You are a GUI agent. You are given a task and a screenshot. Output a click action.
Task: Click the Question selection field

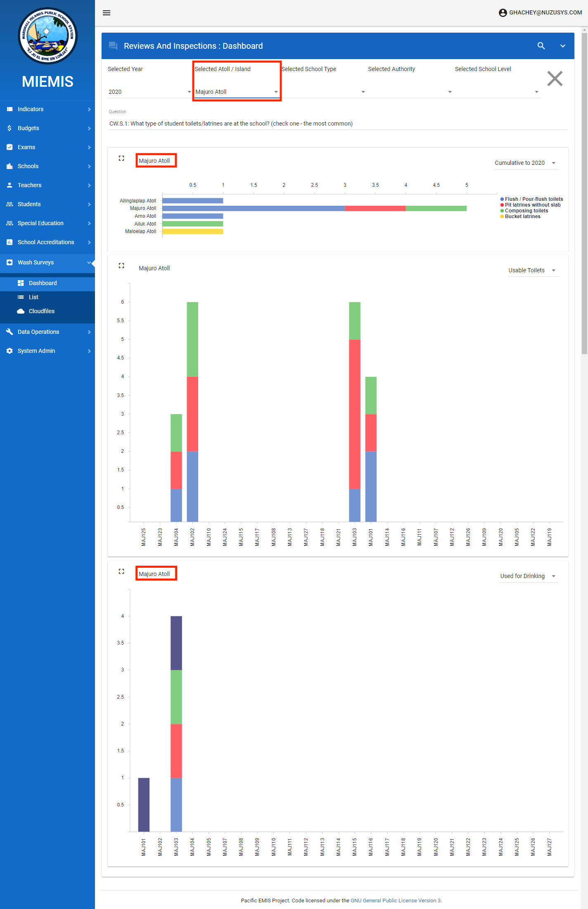(337, 124)
